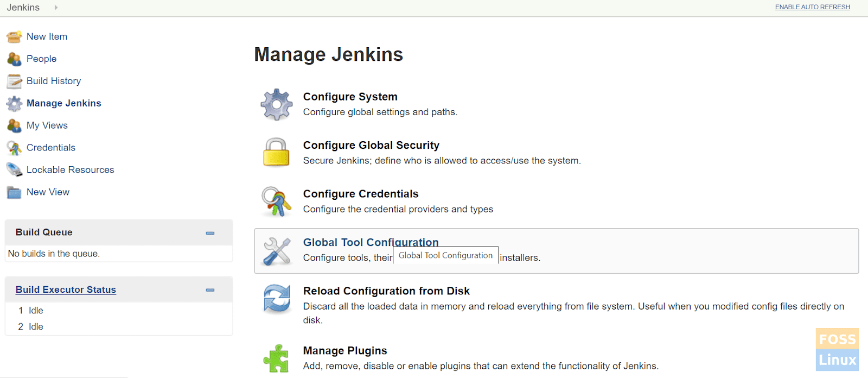Screen dimensions: 868x378
Task: Click 'Configure the credential providers and types' text
Action: pos(398,210)
